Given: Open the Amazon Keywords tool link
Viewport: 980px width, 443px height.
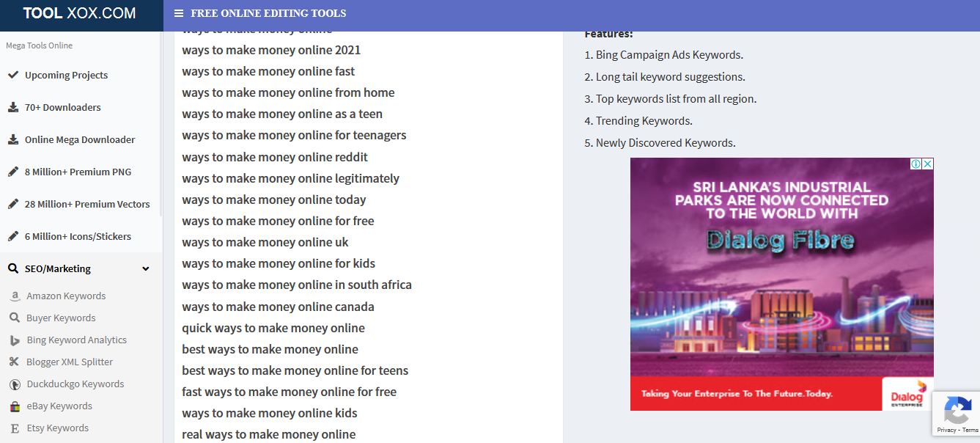Looking at the screenshot, I should point(66,296).
